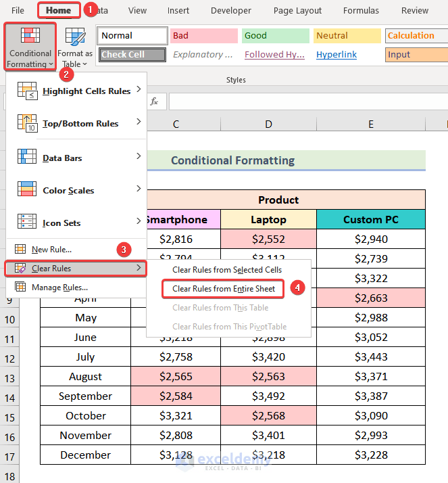Viewport: 448px width, 483px height.
Task: Expand Clear Rules submenu arrow
Action: point(139,268)
